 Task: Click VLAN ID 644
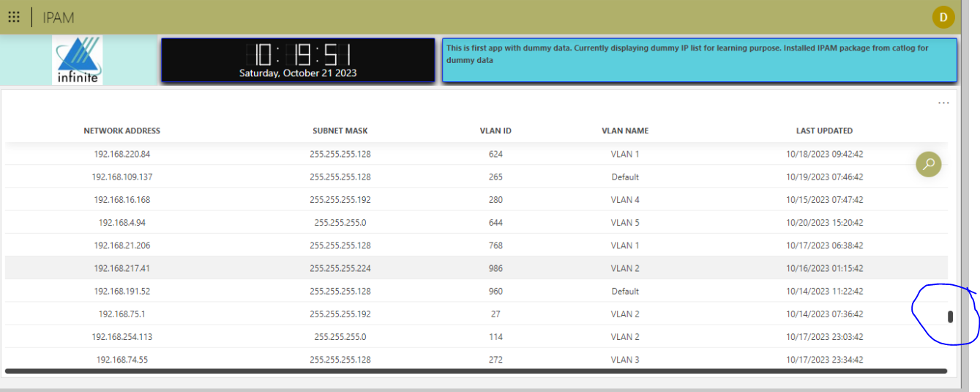(495, 223)
